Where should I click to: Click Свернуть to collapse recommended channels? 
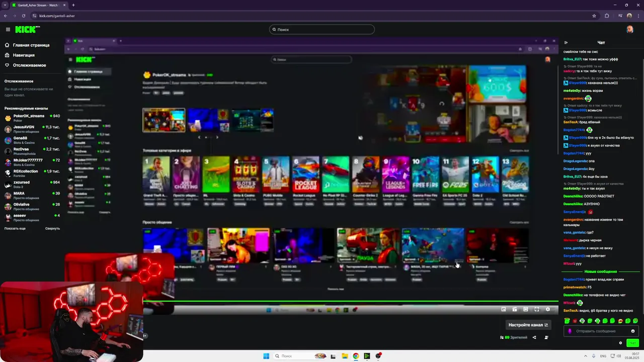[52, 228]
